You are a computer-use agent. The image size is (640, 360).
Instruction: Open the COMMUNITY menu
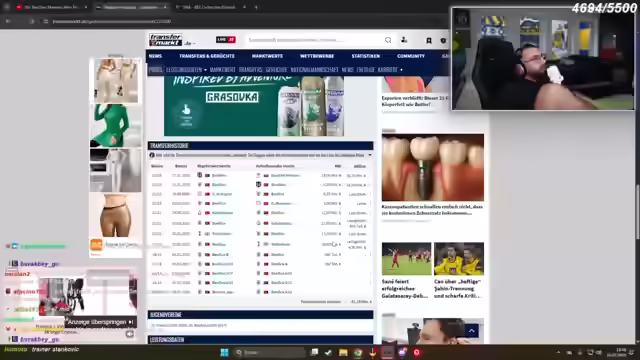tap(411, 56)
